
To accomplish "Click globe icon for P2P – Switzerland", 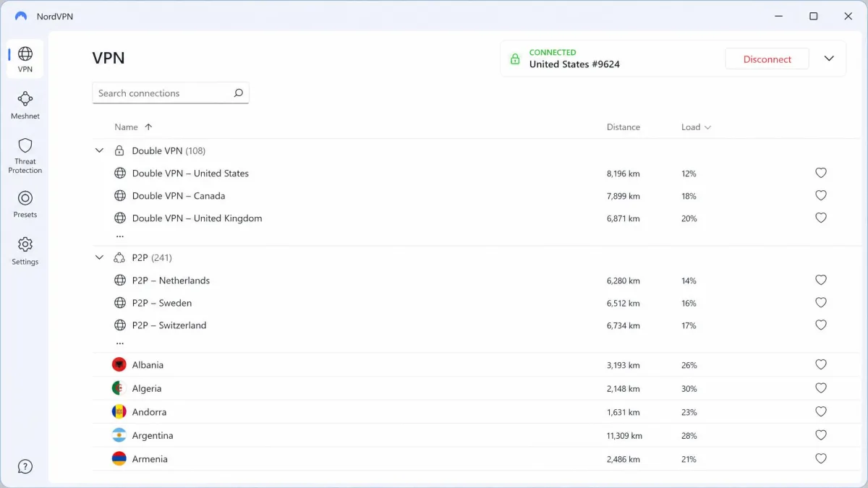I will pos(120,325).
